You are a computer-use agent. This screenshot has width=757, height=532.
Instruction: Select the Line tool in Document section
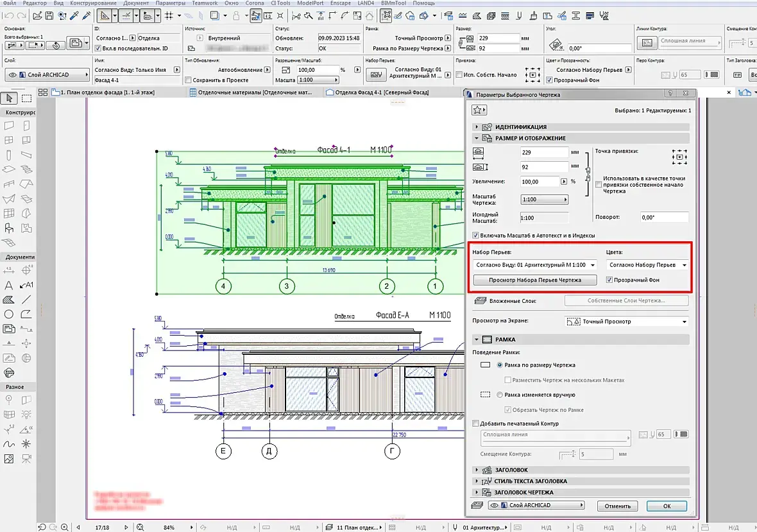click(x=26, y=299)
